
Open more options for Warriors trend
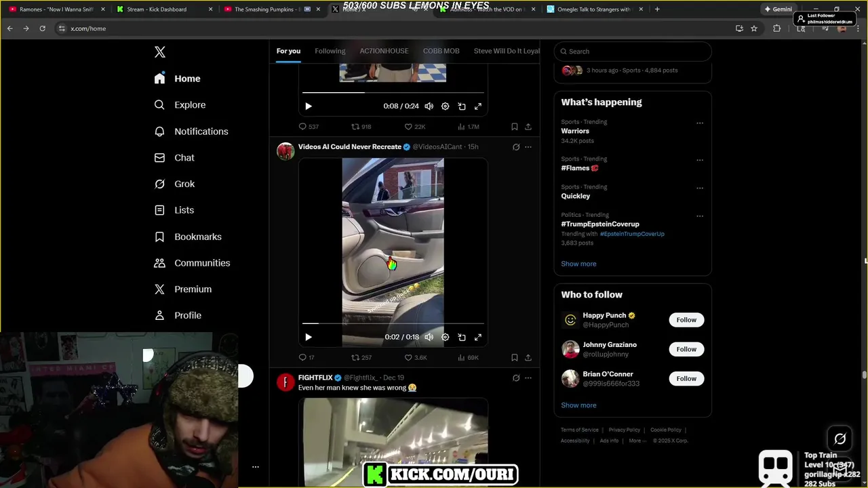click(700, 123)
